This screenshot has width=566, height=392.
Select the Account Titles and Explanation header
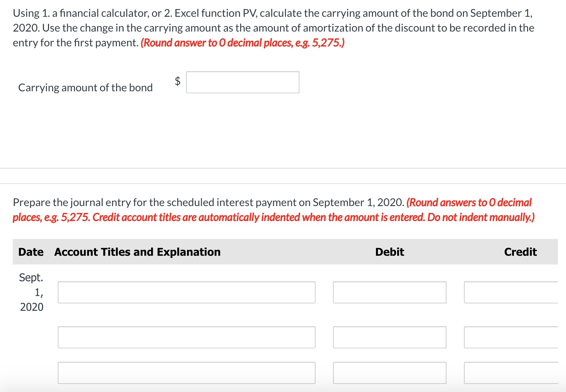coord(137,252)
